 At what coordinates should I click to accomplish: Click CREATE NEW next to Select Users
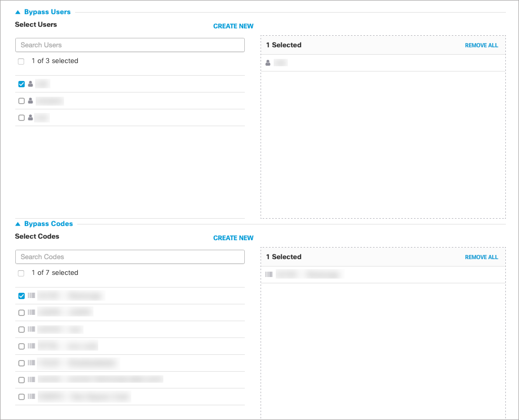[x=233, y=26]
